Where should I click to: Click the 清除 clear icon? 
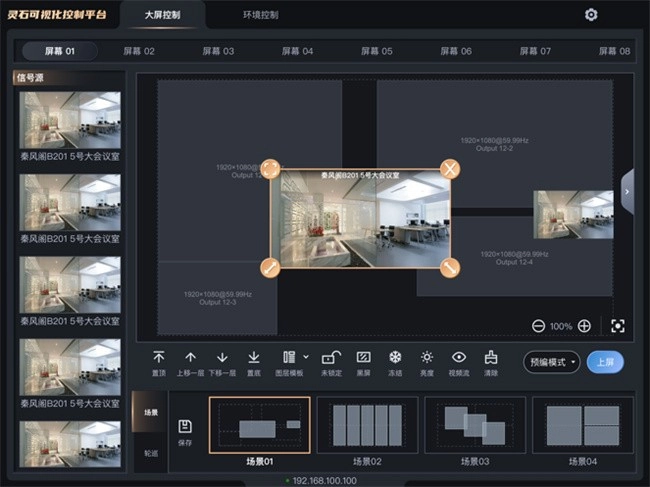pyautogui.click(x=490, y=358)
